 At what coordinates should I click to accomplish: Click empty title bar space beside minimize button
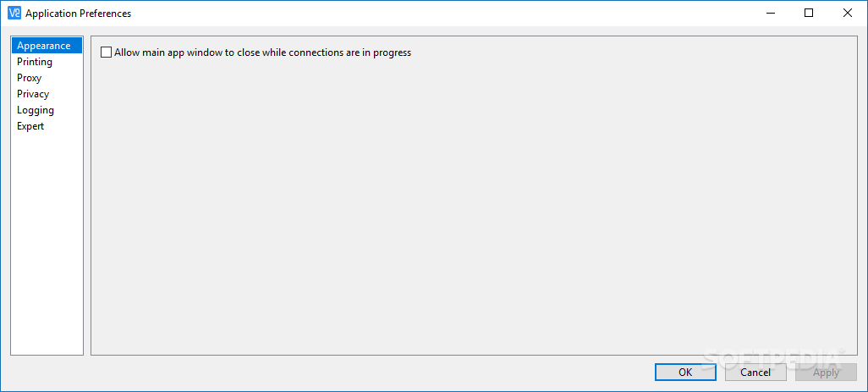coord(592,13)
